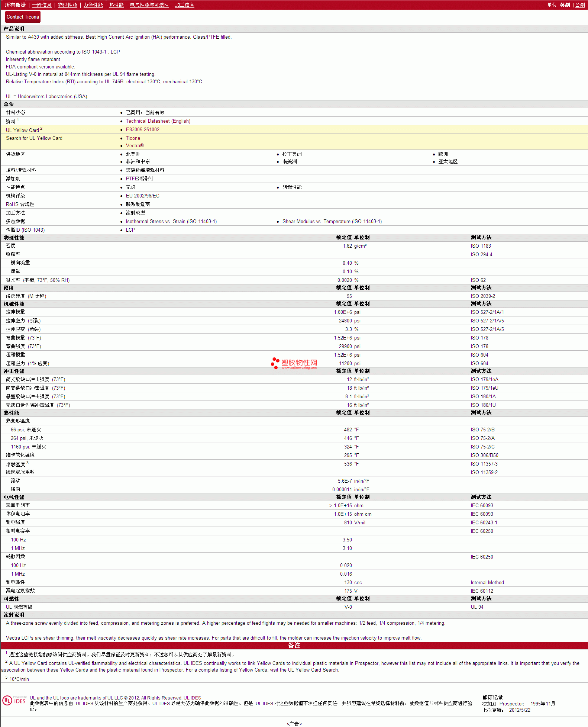Click the 玻璃纤维增强材料 filler entry
Image resolution: width=588 pixels, height=727 pixels.
145,170
